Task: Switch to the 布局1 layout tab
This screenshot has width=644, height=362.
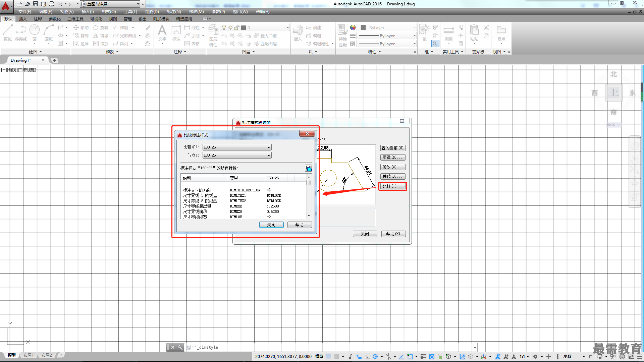Action: pyautogui.click(x=29, y=355)
